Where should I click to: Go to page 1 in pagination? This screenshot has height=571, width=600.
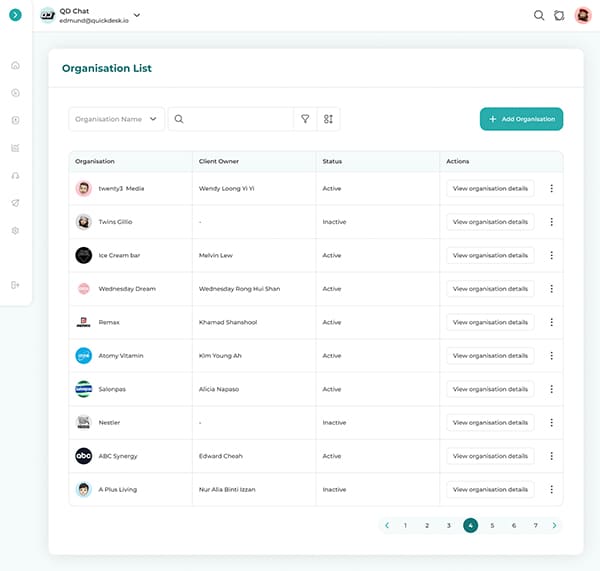[x=405, y=525]
